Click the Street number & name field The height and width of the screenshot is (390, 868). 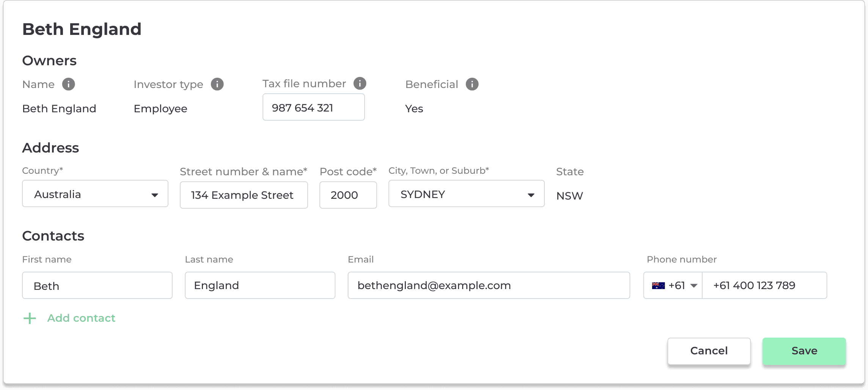pos(244,195)
